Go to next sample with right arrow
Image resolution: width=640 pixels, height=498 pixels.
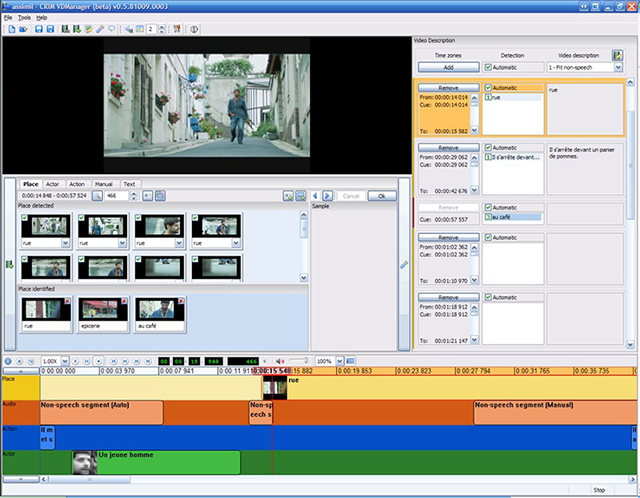[327, 196]
